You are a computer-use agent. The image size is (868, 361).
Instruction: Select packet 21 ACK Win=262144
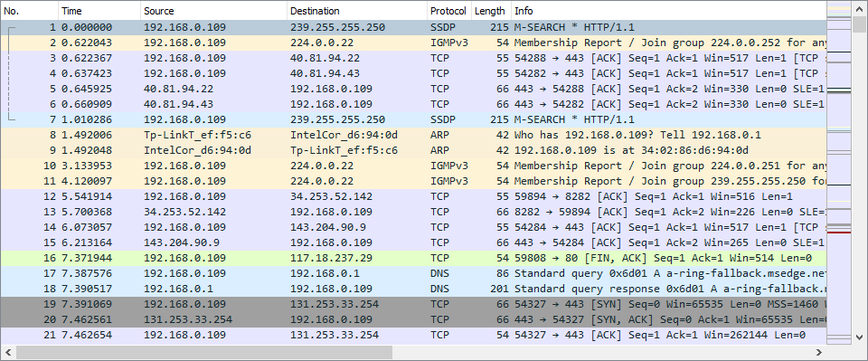pyautogui.click(x=413, y=335)
